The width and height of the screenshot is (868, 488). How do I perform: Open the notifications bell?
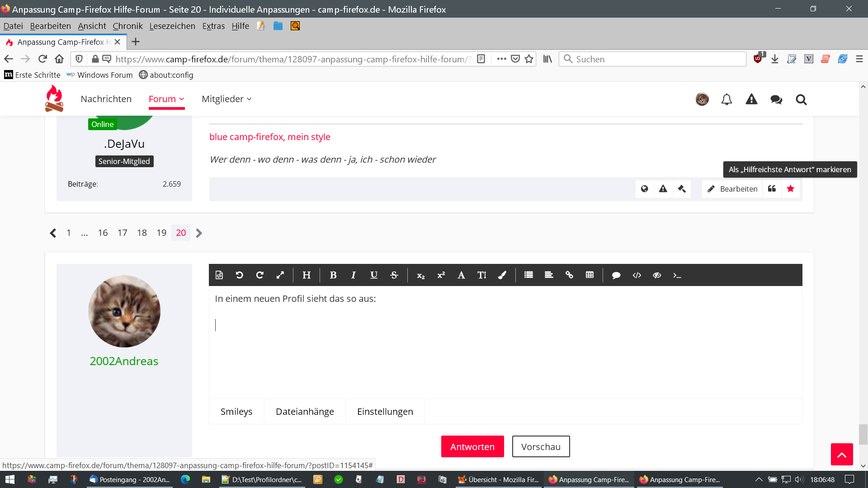pyautogui.click(x=726, y=99)
